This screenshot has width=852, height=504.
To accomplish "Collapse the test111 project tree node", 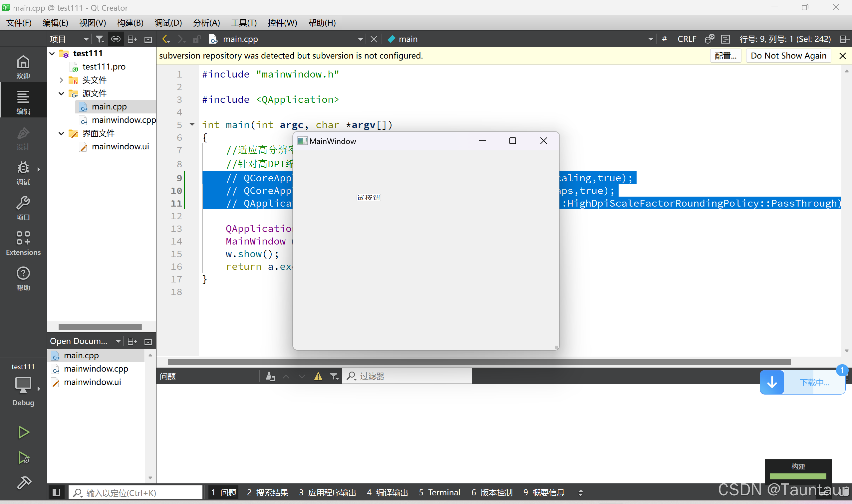I will pyautogui.click(x=52, y=54).
